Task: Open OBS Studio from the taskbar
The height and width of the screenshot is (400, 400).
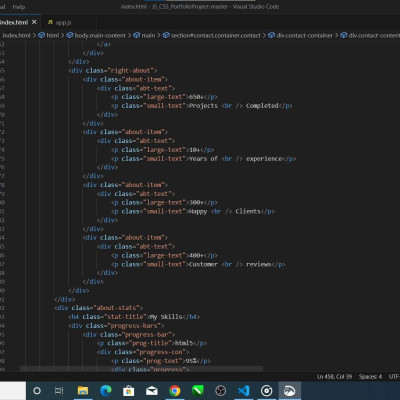Action: click(x=220, y=391)
